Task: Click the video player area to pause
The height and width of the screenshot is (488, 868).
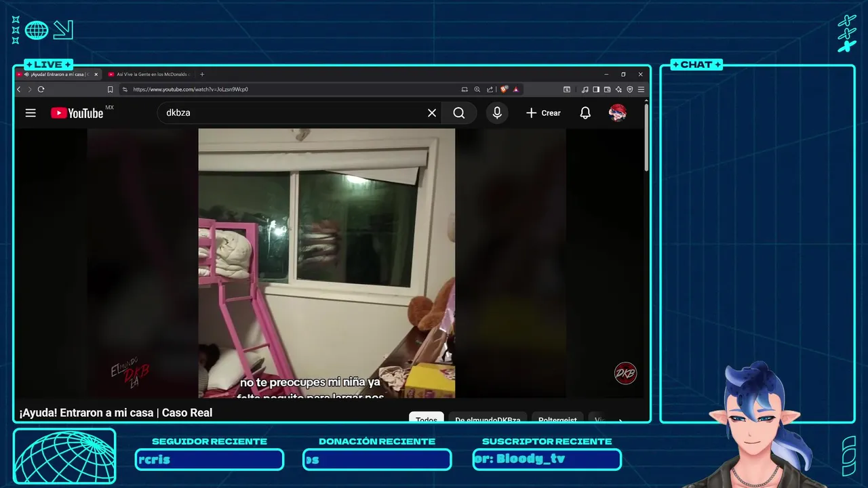Action: [x=326, y=263]
